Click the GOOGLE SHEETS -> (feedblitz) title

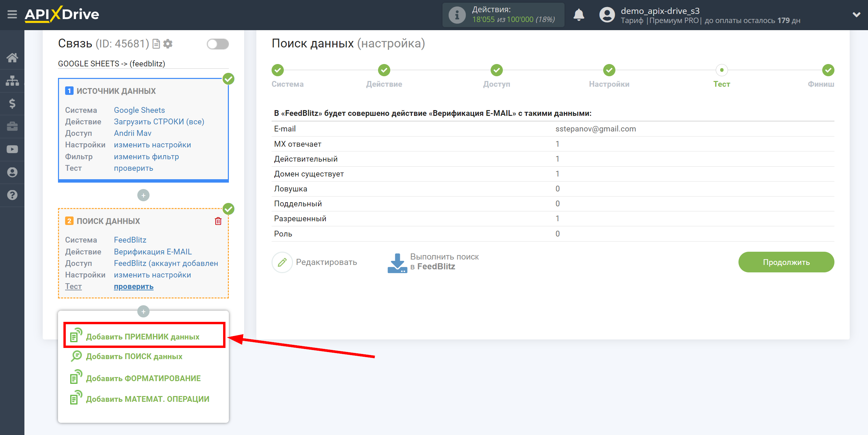[112, 64]
